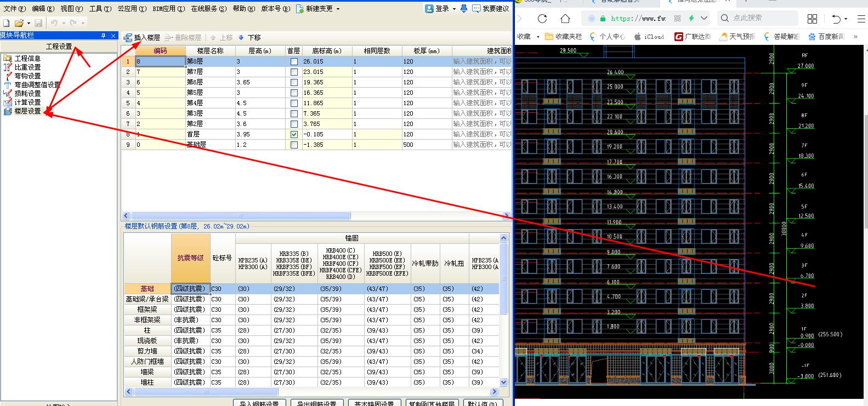Expand more bookmarks chevron in browser

(855, 37)
